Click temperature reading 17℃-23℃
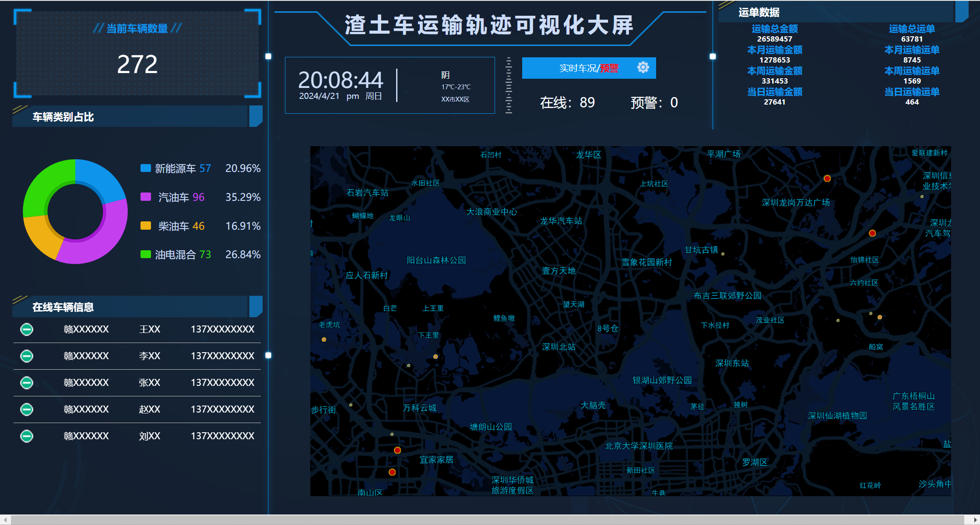The height and width of the screenshot is (525, 980). tap(456, 87)
